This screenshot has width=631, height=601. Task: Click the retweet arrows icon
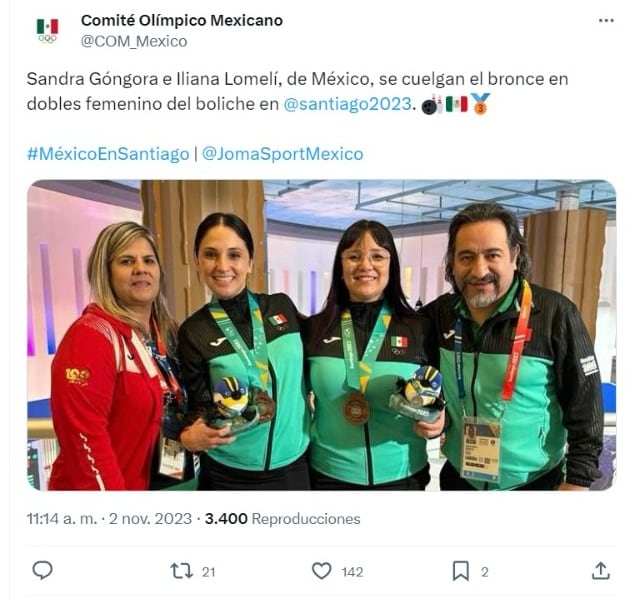(181, 571)
